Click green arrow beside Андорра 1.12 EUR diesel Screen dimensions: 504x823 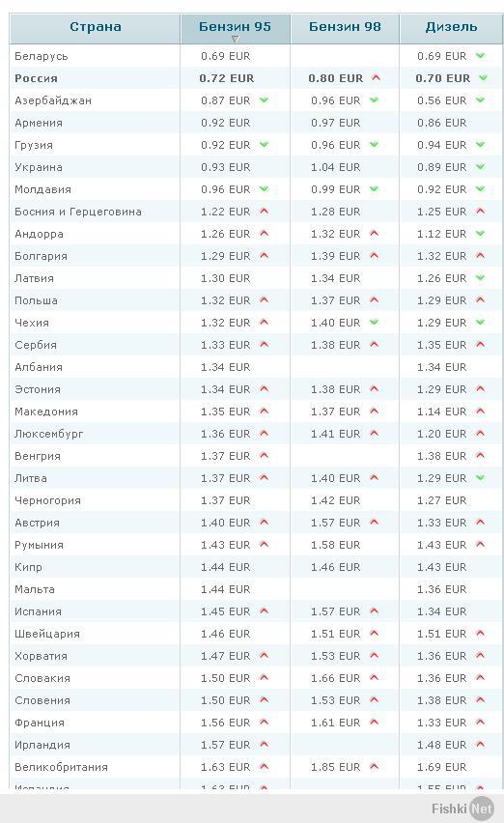click(x=481, y=233)
